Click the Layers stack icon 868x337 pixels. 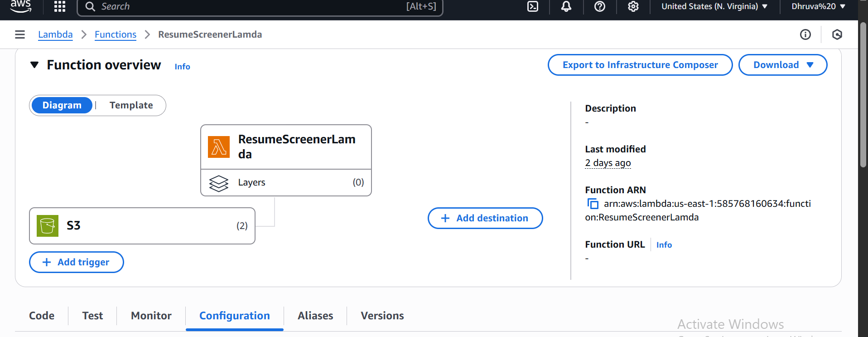coord(219,183)
